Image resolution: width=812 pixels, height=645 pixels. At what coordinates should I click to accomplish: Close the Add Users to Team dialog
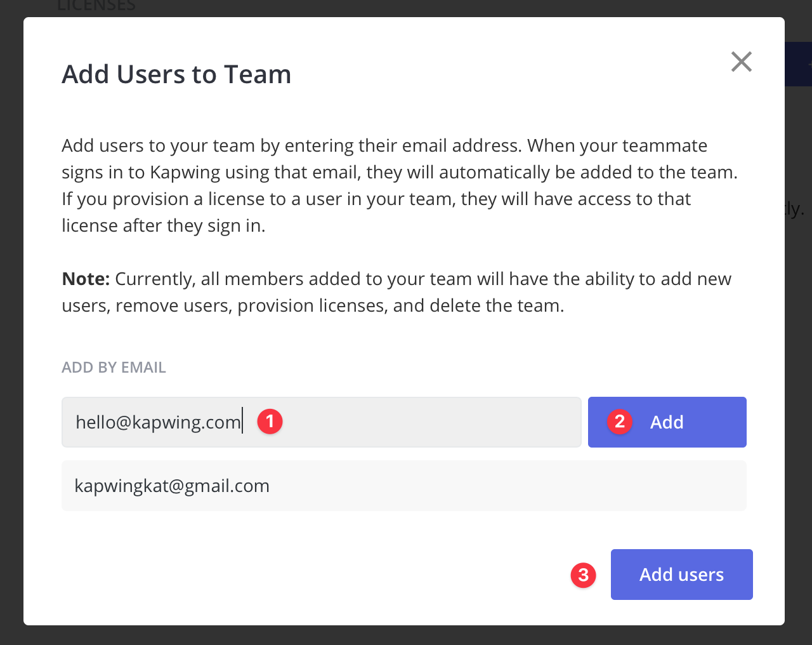tap(741, 62)
